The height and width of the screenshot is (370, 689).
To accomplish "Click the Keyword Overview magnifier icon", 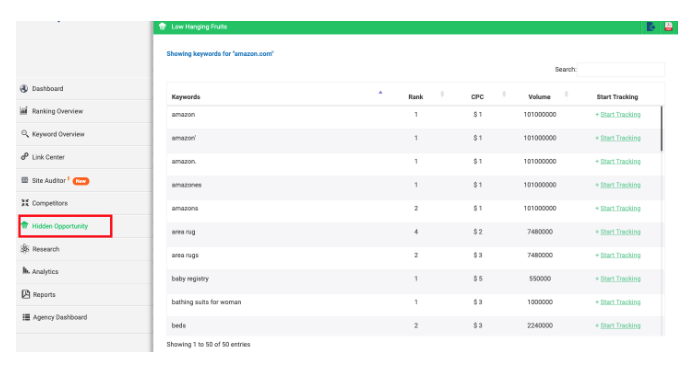I will 25,134.
